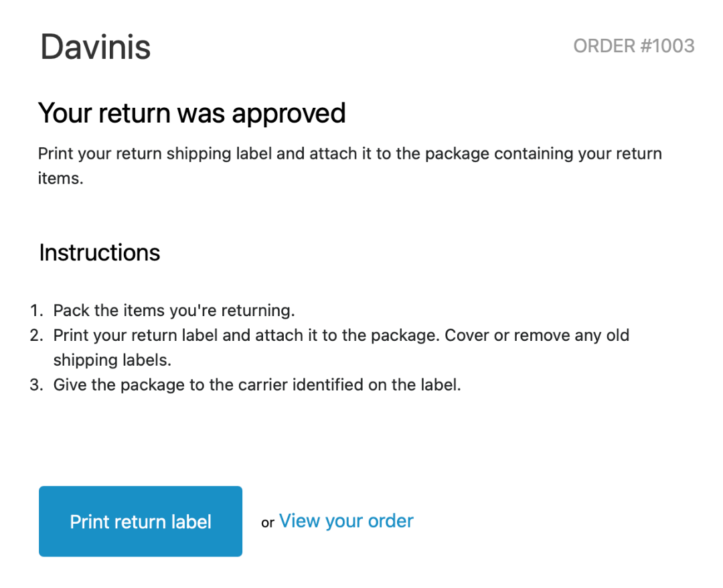Click the Print return label button
Viewport: 723px width, 588px height.
pyautogui.click(x=141, y=522)
